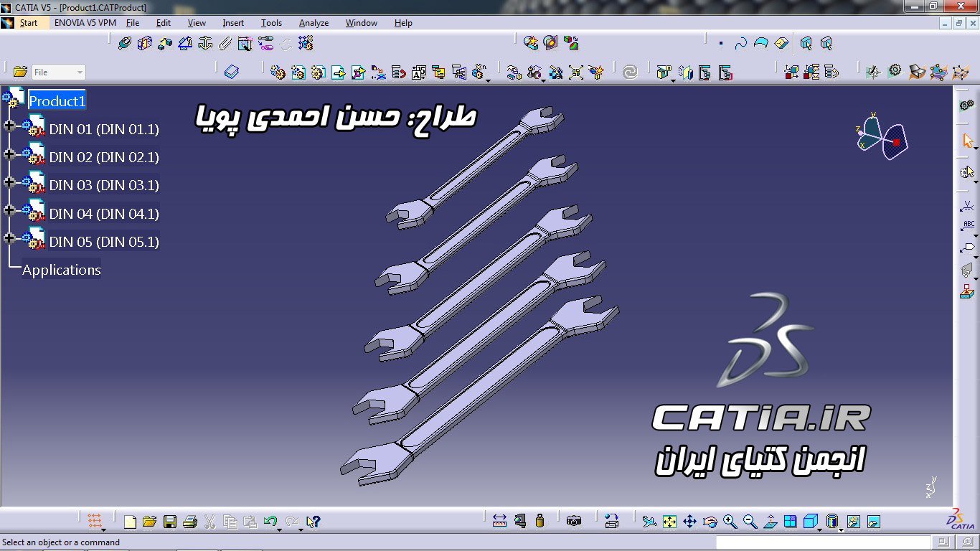Screen dimensions: 980x551
Task: Click the Copy icon
Action: click(x=230, y=522)
